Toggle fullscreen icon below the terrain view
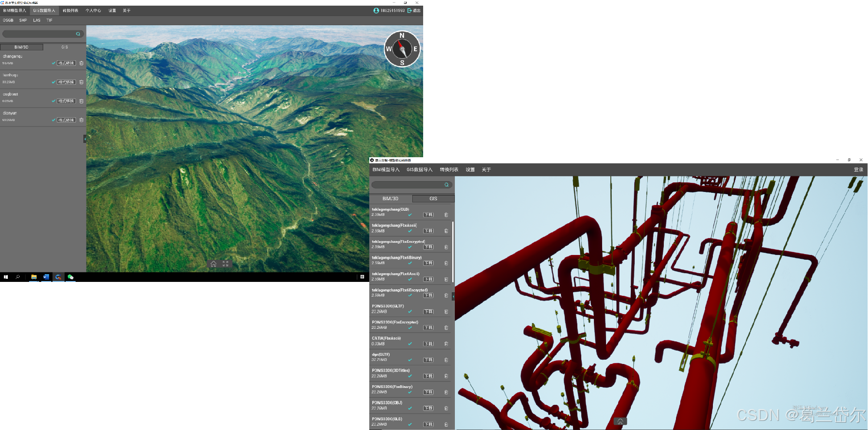This screenshot has width=868, height=430. click(x=225, y=264)
